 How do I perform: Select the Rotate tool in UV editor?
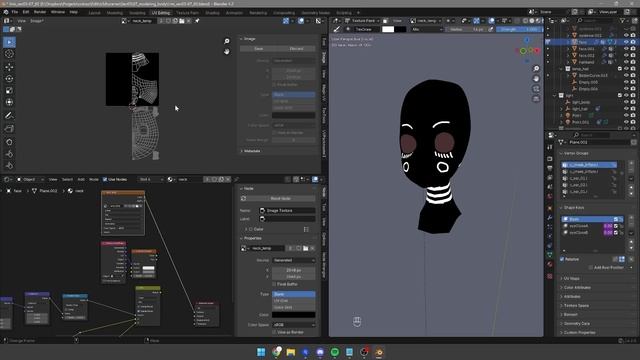pyautogui.click(x=9, y=79)
